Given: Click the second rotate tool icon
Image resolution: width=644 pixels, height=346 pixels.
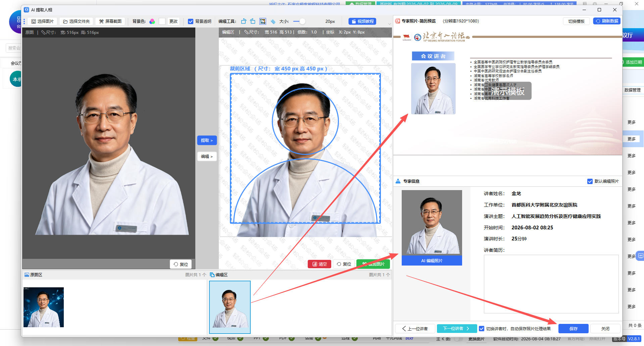Looking at the screenshot, I should coord(253,21).
